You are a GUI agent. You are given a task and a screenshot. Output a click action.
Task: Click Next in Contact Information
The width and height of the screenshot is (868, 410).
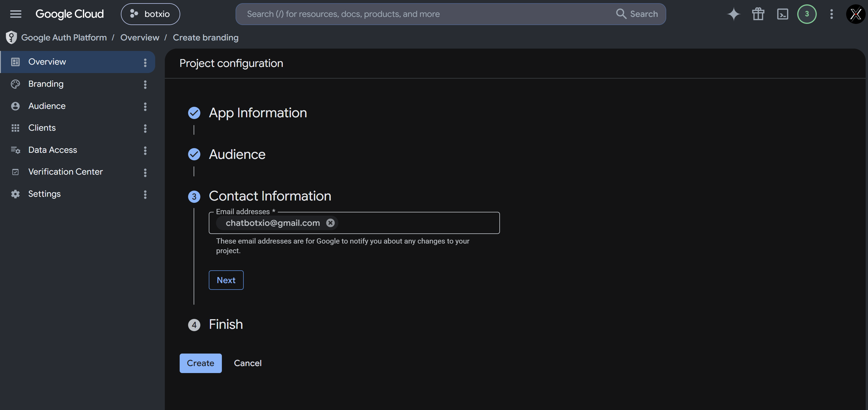point(226,280)
